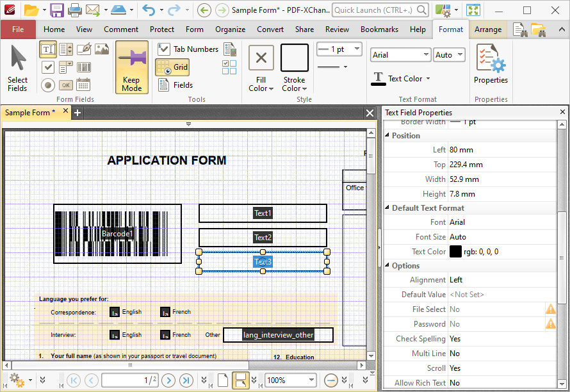Click the Undo arrow
Image resolution: width=570 pixels, height=392 pixels.
149,10
